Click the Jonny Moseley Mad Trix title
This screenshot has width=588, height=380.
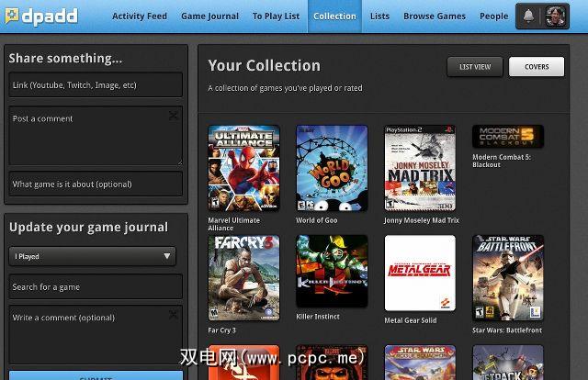click(422, 220)
